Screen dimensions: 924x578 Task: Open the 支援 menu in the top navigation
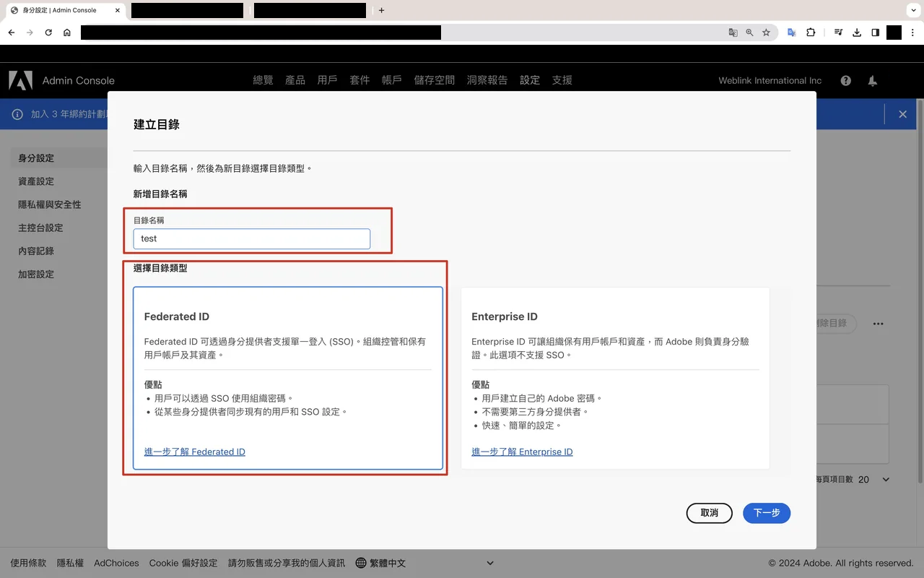(562, 80)
